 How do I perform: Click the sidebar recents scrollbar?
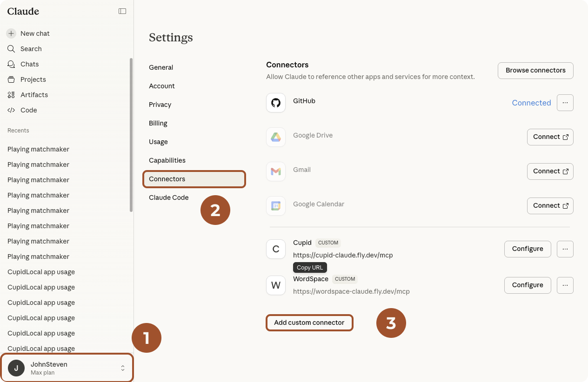(131, 135)
